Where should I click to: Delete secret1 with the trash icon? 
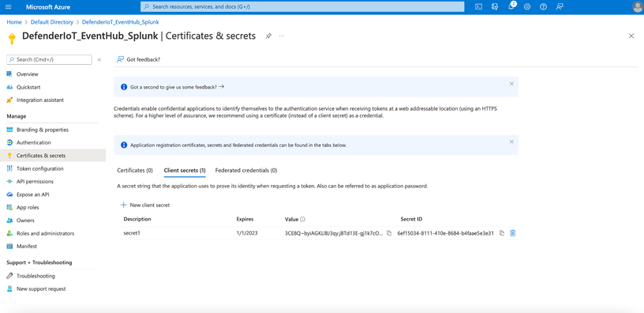tap(512, 233)
